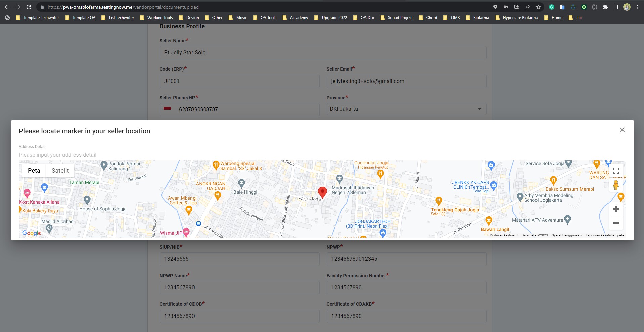Click Awan Mbengi Coffee & Tea pin
644x332 pixels.
tap(189, 210)
